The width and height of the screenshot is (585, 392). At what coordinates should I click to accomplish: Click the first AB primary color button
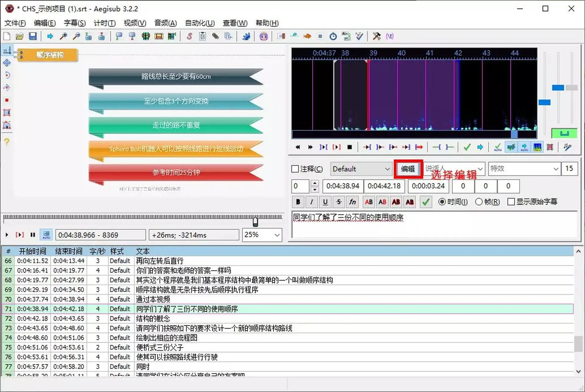(369, 202)
